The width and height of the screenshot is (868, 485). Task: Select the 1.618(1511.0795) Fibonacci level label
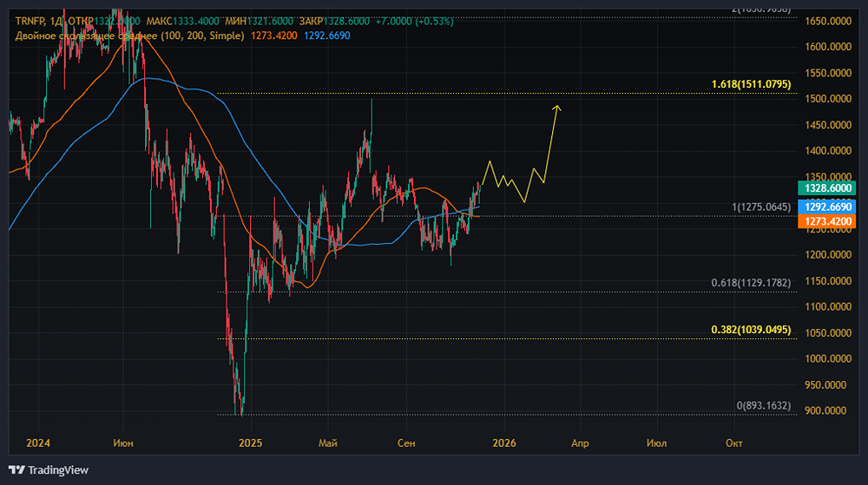coord(751,83)
